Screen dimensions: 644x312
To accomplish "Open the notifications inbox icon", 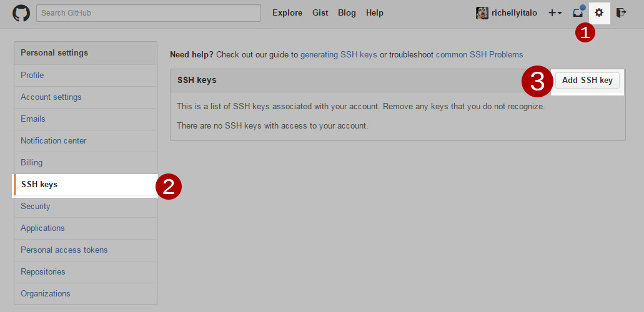I will tap(578, 12).
